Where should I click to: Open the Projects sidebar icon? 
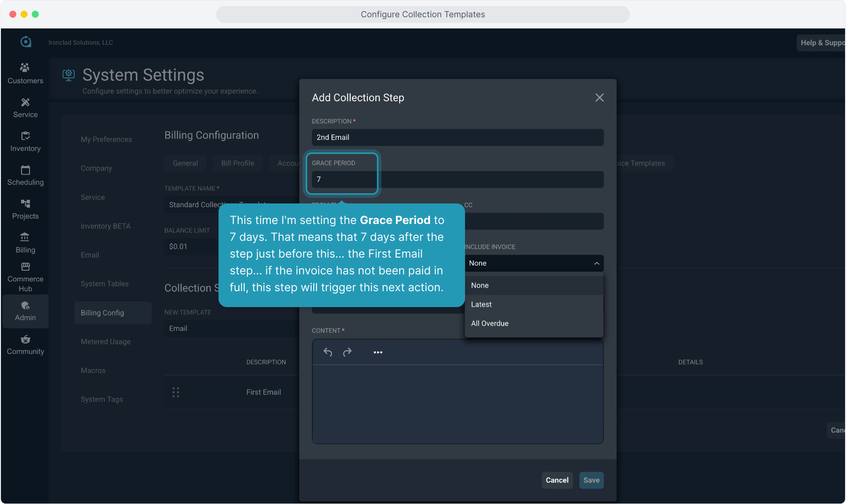pos(25,204)
